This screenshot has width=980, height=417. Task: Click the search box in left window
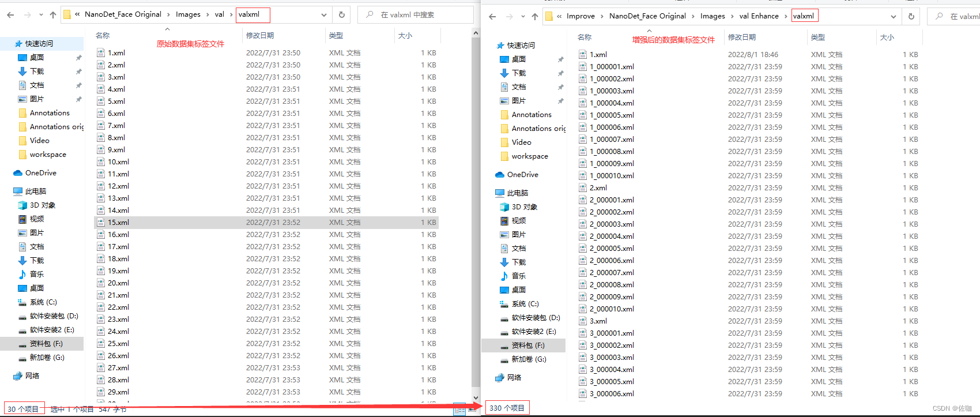(x=415, y=15)
